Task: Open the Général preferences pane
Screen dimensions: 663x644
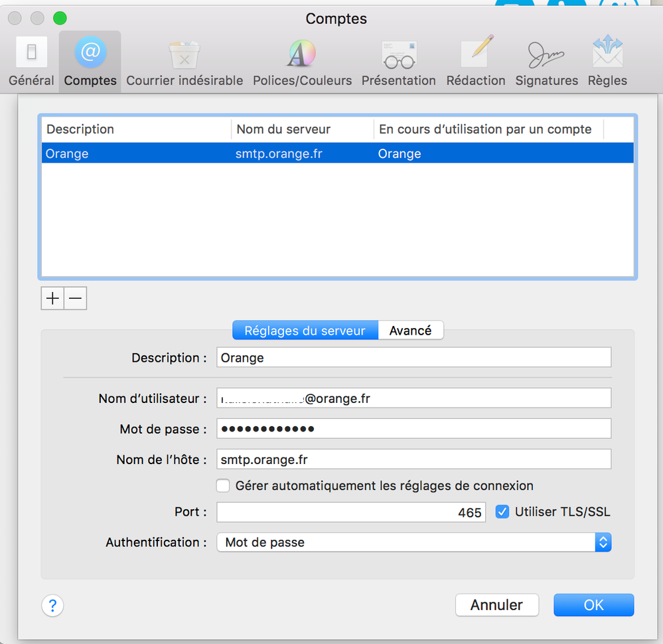Action: pyautogui.click(x=31, y=62)
